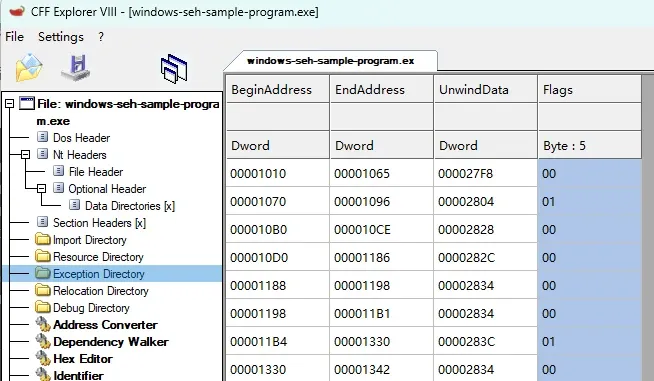Click the BeginAddress column header
This screenshot has width=654, height=381.
tap(277, 89)
